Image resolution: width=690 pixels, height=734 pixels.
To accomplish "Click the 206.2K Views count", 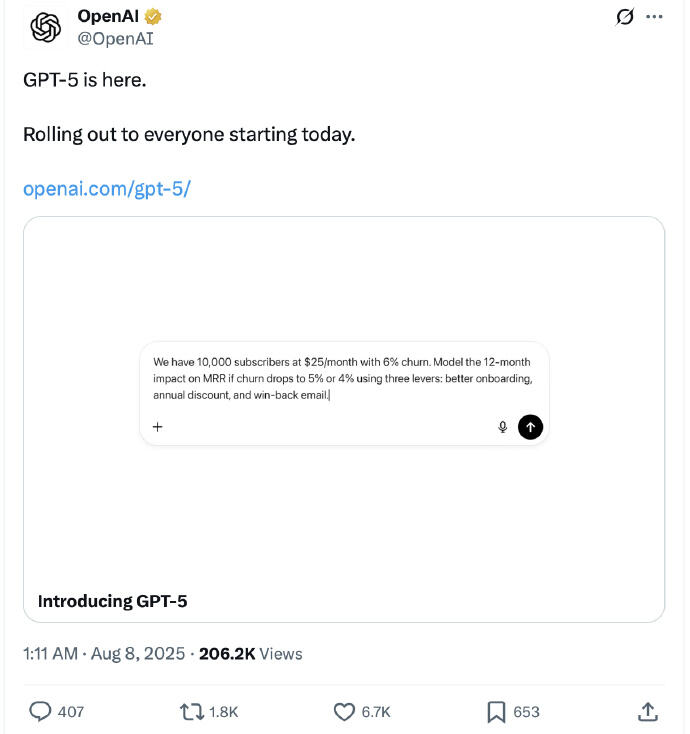I will [x=251, y=653].
